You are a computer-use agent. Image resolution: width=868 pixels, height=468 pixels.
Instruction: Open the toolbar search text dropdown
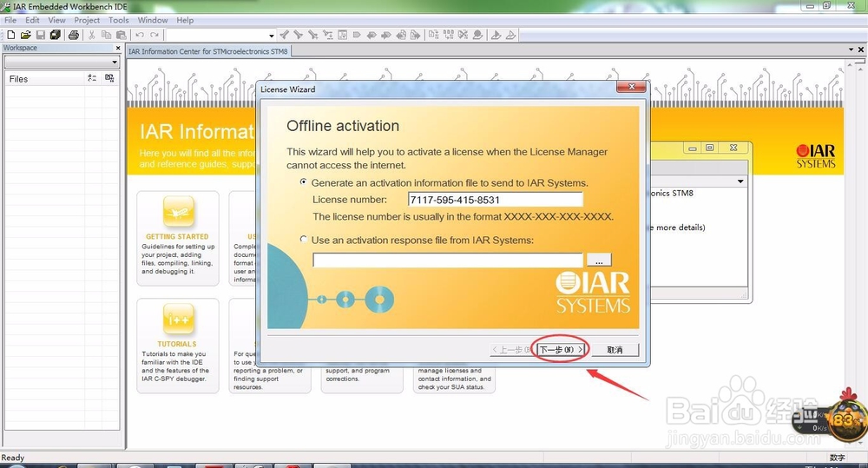pos(271,36)
